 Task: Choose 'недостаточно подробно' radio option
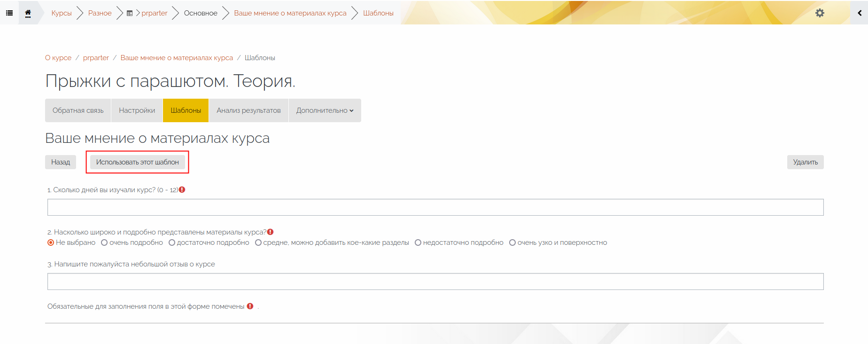click(418, 242)
